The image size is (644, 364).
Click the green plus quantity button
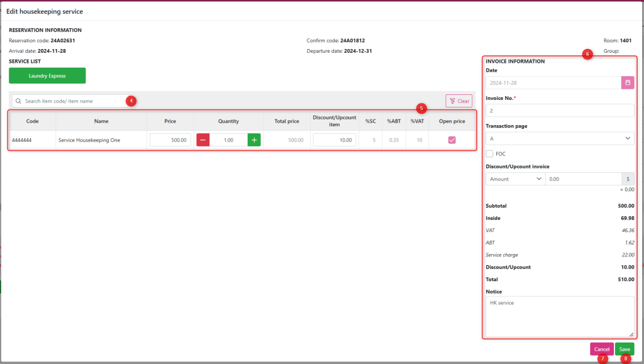pos(254,140)
